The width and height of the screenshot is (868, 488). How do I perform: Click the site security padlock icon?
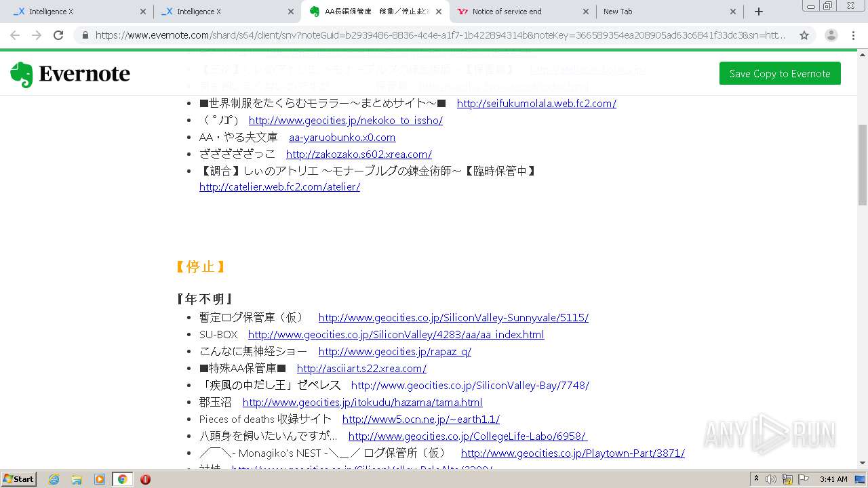click(x=85, y=35)
